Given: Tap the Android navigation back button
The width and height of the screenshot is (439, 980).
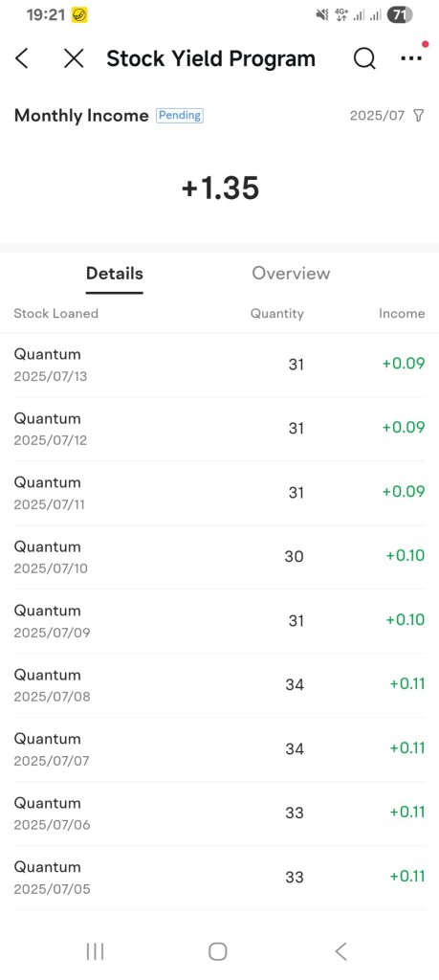Looking at the screenshot, I should 340,951.
